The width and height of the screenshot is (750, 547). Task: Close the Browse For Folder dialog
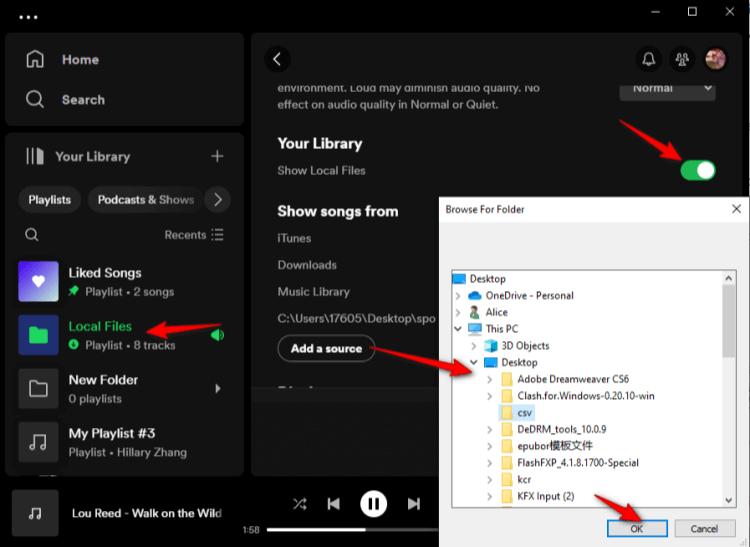pos(736,209)
